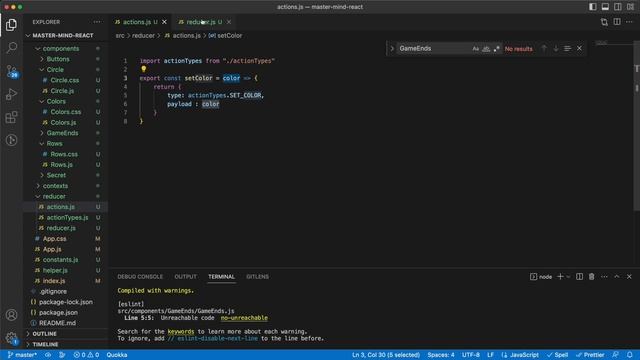
Task: Toggle Match Whole Word in find widget
Action: 486,49
